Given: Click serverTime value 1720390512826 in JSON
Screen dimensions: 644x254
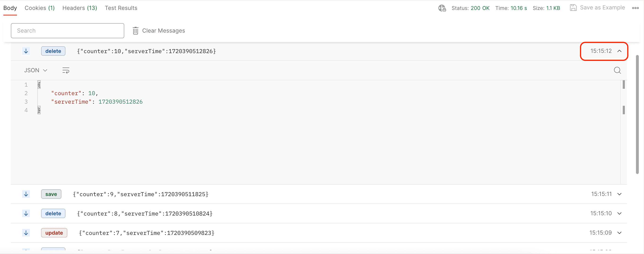Looking at the screenshot, I should 120,102.
